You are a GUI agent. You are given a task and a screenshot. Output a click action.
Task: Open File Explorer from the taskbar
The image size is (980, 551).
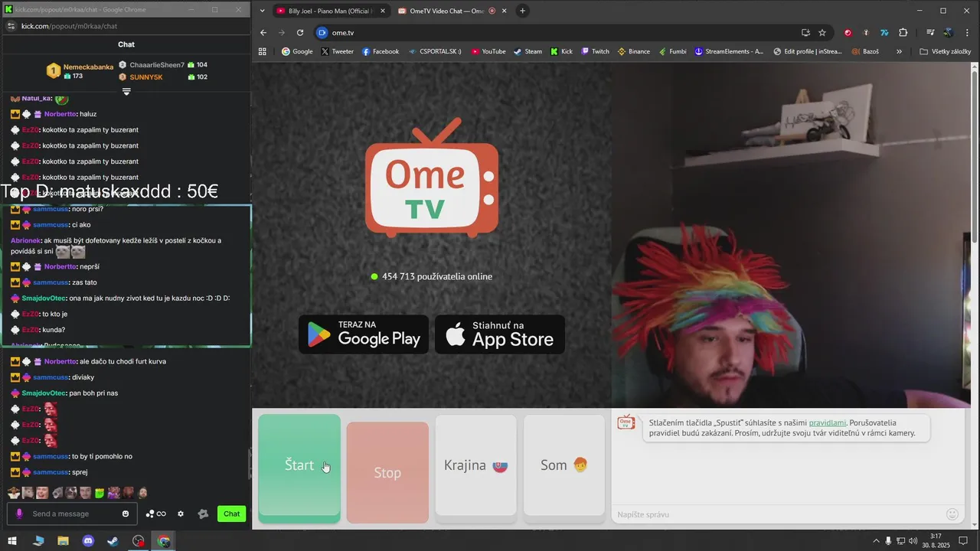click(63, 541)
